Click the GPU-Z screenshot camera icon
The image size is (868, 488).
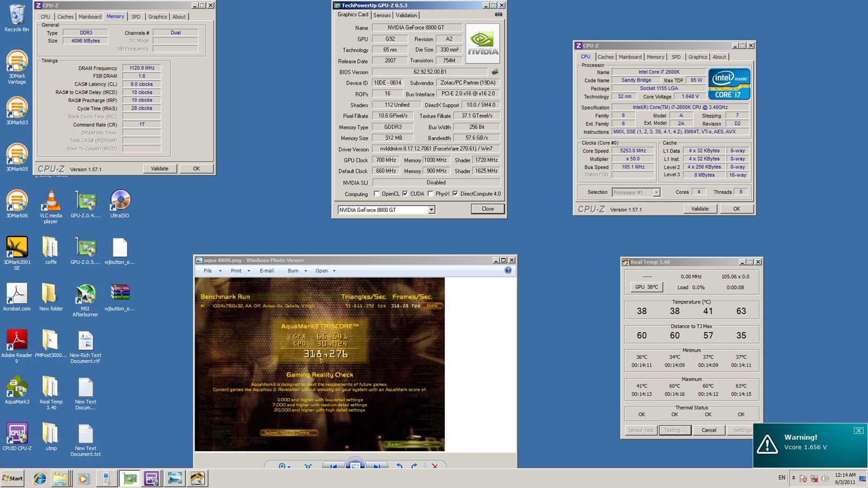coord(498,15)
